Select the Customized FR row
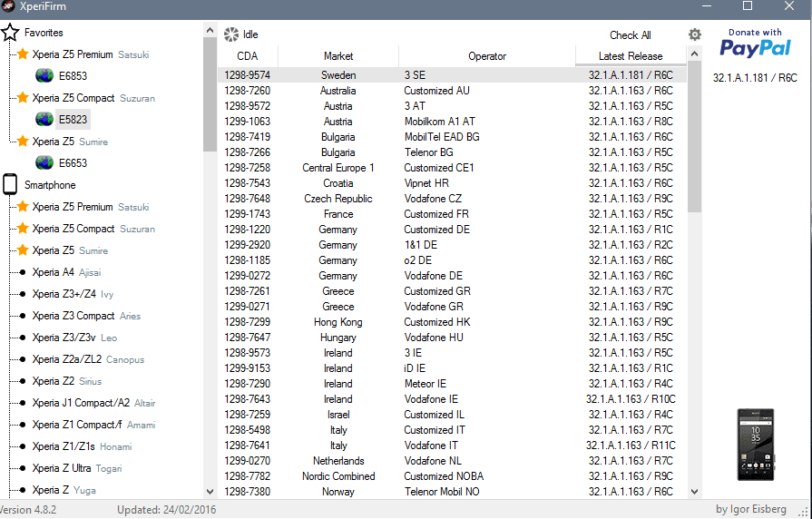 (x=452, y=214)
